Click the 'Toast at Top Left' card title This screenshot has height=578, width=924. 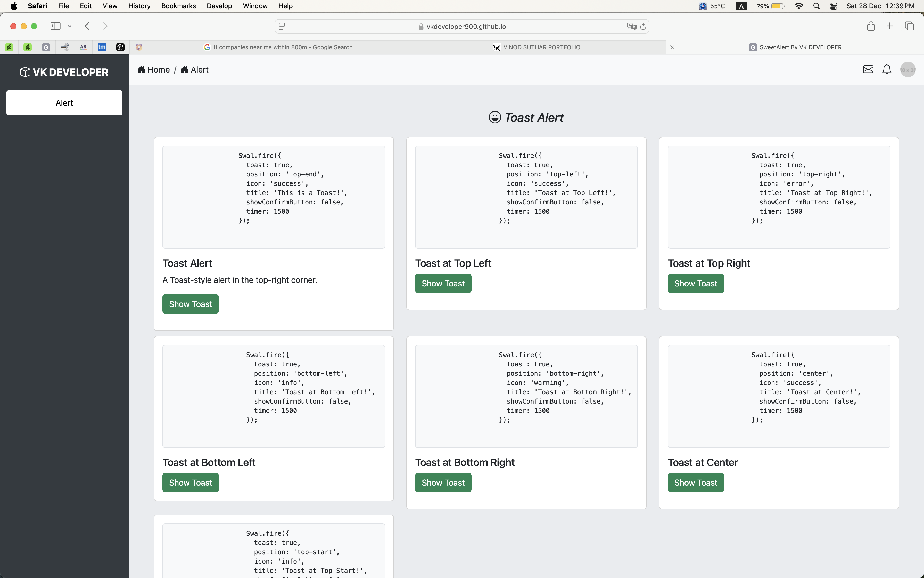point(453,263)
